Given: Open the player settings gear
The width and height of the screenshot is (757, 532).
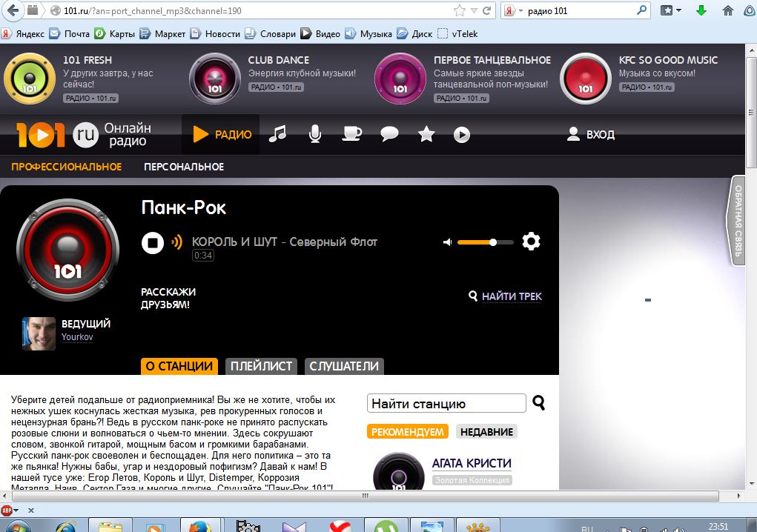Looking at the screenshot, I should point(531,241).
